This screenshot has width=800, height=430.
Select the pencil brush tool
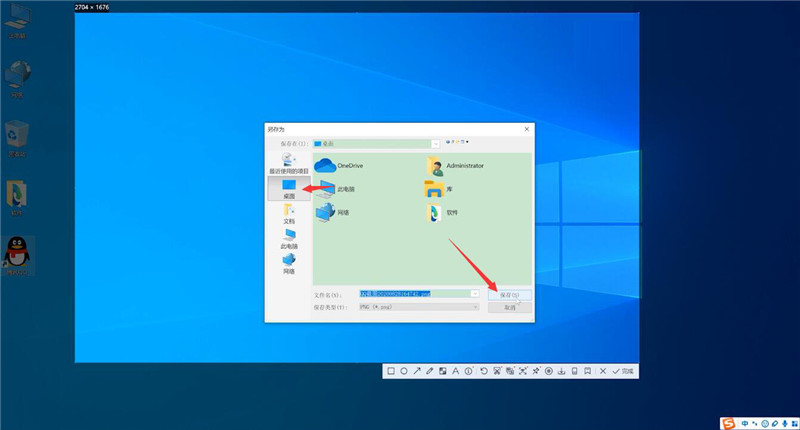tap(430, 371)
